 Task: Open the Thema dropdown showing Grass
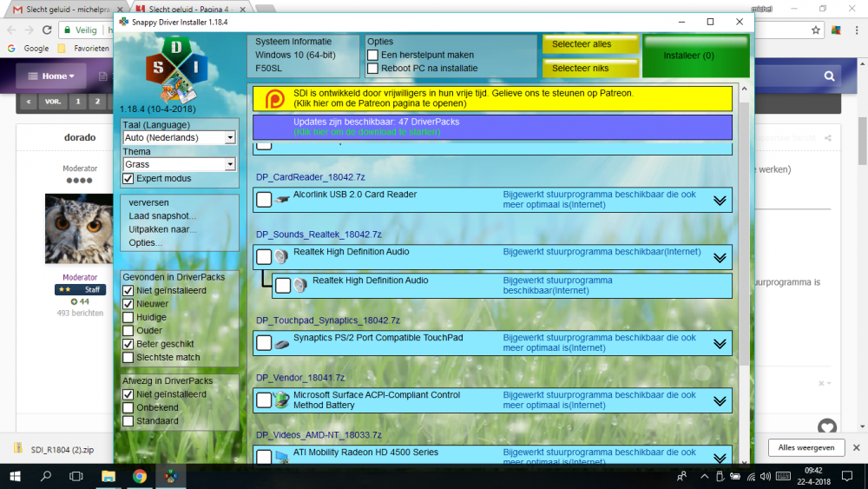[x=180, y=164]
